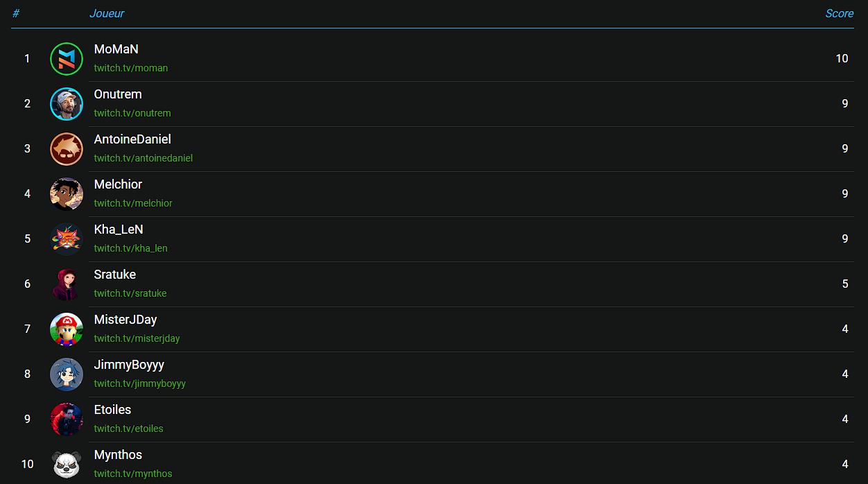Click MisterJDay's Mario avatar

coord(67,329)
